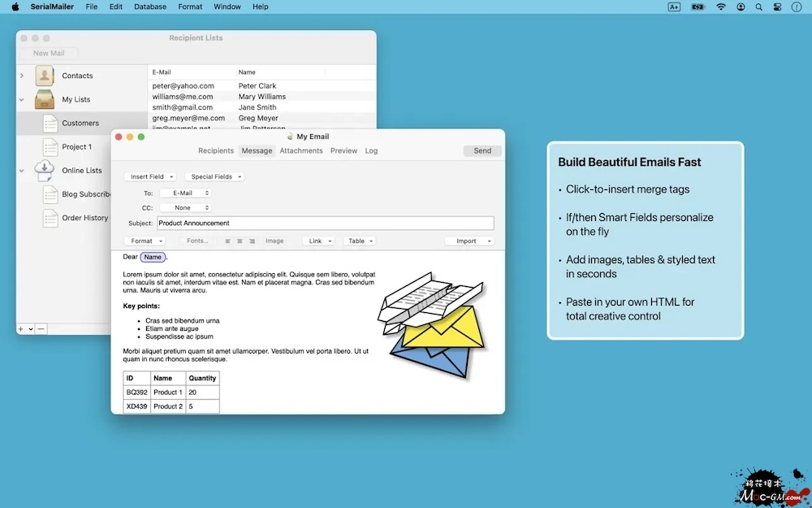The image size is (812, 508).
Task: Click the Subject text field
Action: pyautogui.click(x=325, y=224)
